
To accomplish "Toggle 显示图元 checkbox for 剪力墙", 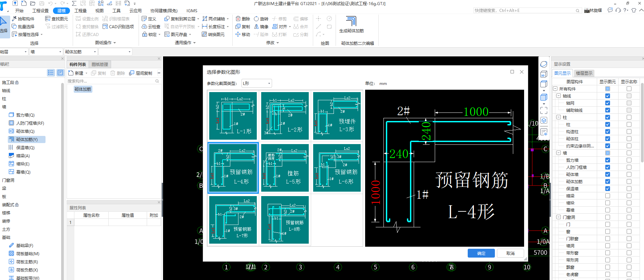I will [x=608, y=160].
